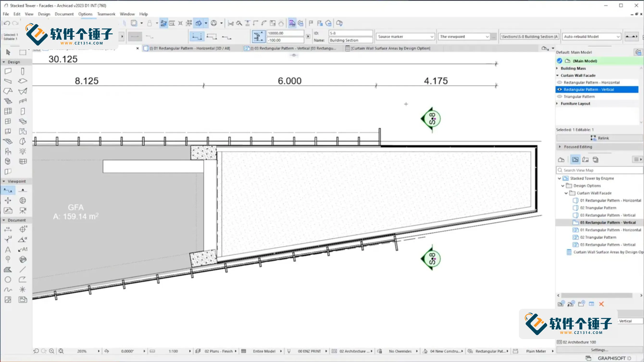Select the Wall tool
Image resolution: width=644 pixels, height=362 pixels.
click(x=8, y=71)
